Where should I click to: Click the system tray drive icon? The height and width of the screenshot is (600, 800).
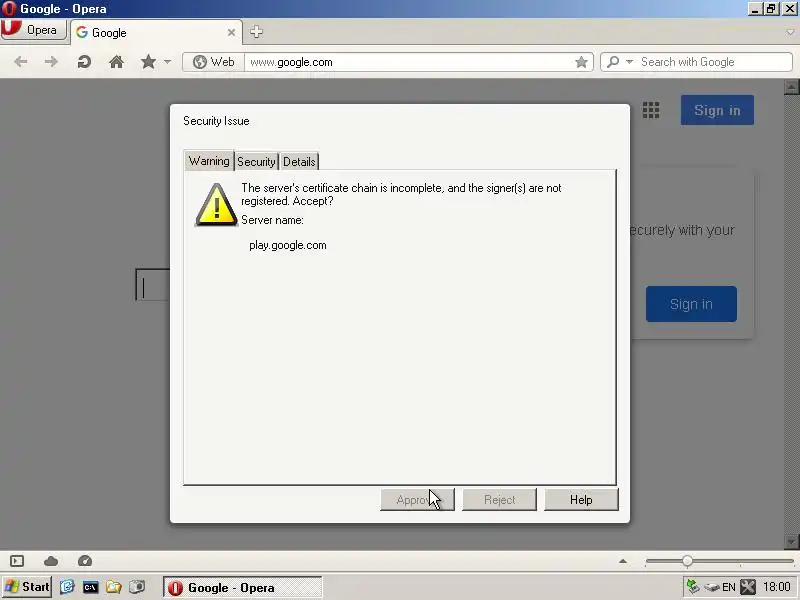(711, 587)
